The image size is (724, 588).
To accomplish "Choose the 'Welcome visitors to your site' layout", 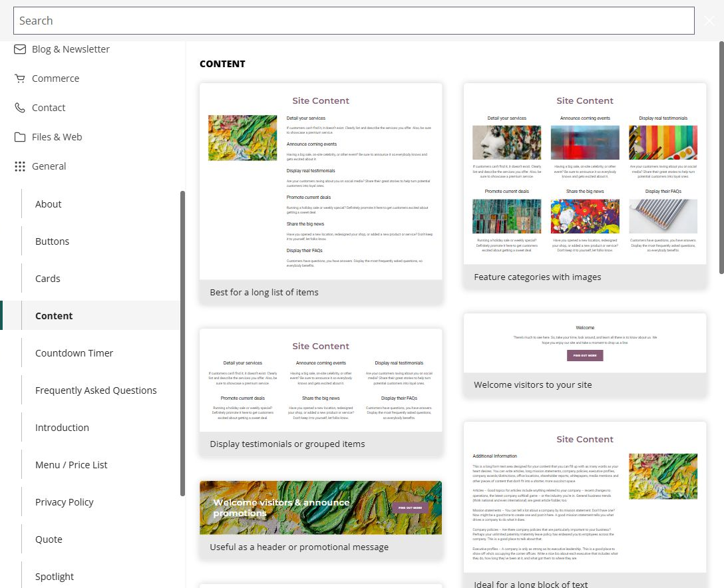I will 585,355.
